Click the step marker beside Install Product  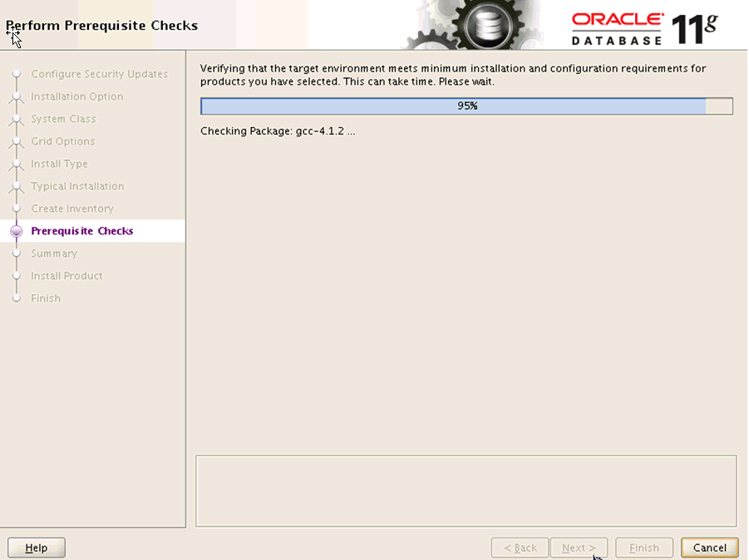tap(17, 276)
